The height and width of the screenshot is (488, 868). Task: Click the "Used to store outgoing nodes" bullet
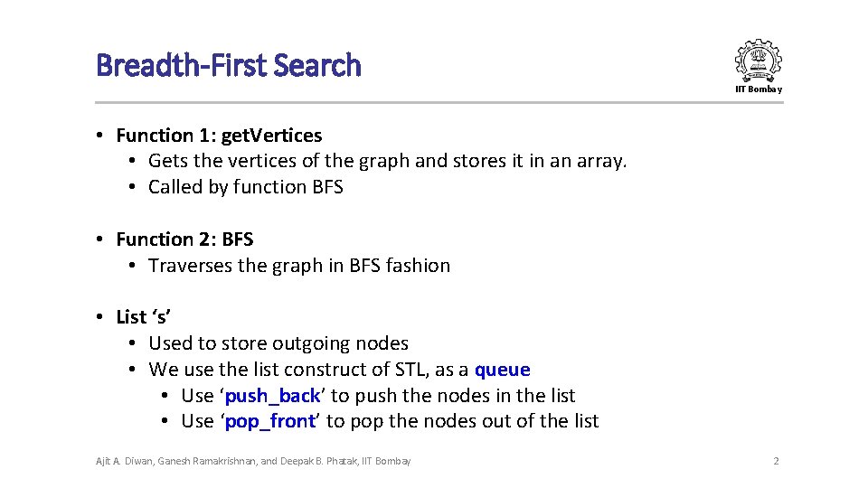tap(278, 343)
